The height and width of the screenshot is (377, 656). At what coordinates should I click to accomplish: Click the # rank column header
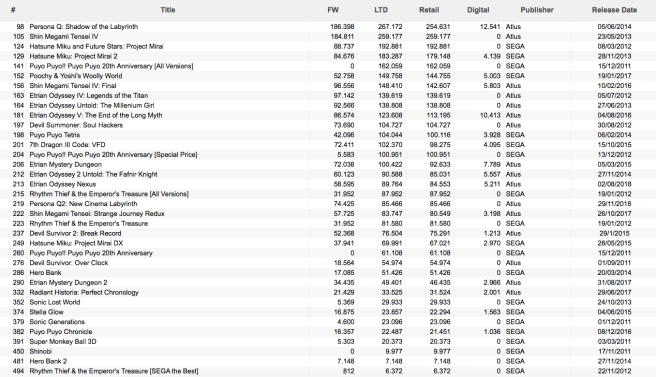click(x=13, y=10)
